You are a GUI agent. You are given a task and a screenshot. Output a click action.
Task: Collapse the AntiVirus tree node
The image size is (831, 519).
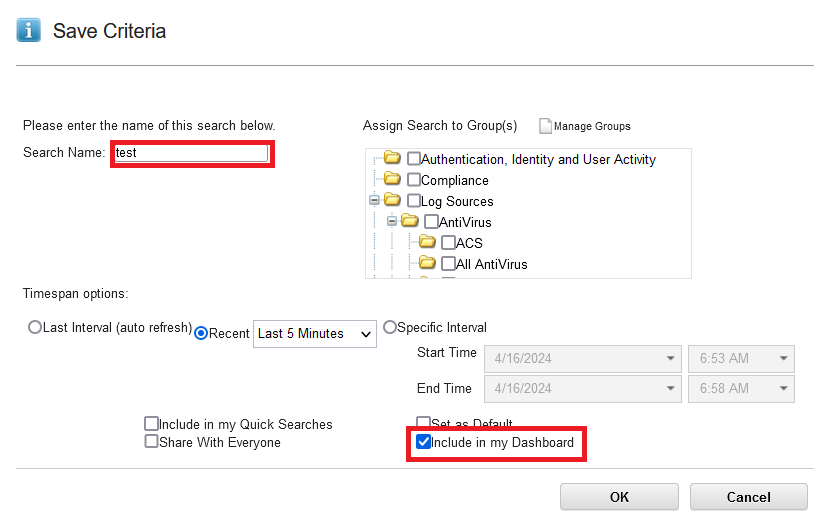click(x=392, y=221)
